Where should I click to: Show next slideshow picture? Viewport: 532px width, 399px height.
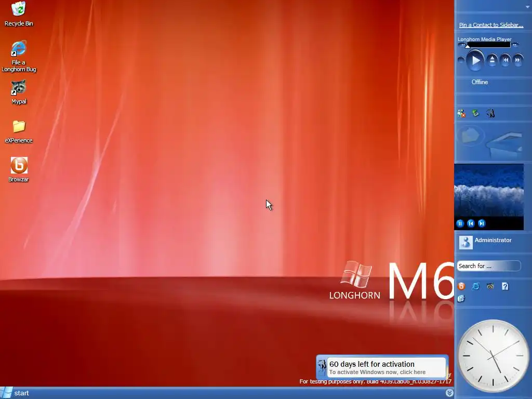point(482,223)
